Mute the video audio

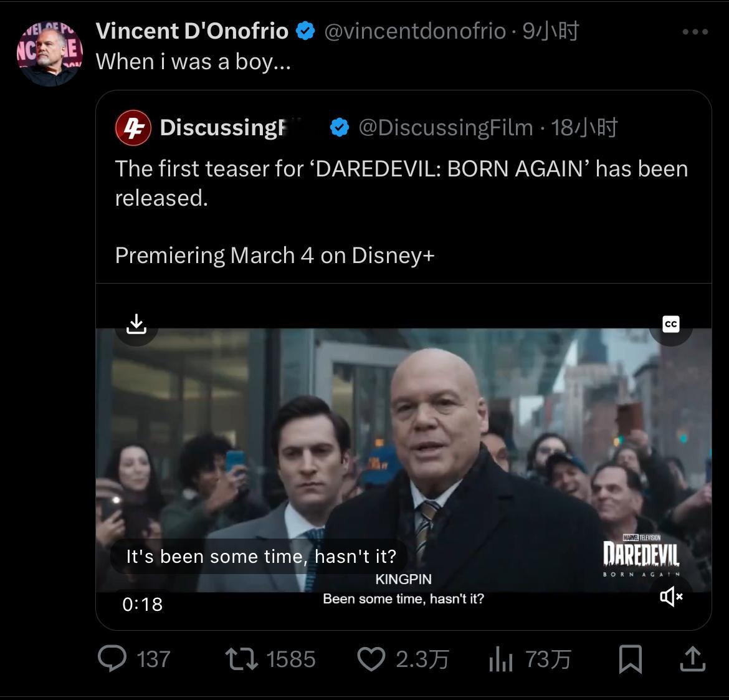[x=671, y=597]
